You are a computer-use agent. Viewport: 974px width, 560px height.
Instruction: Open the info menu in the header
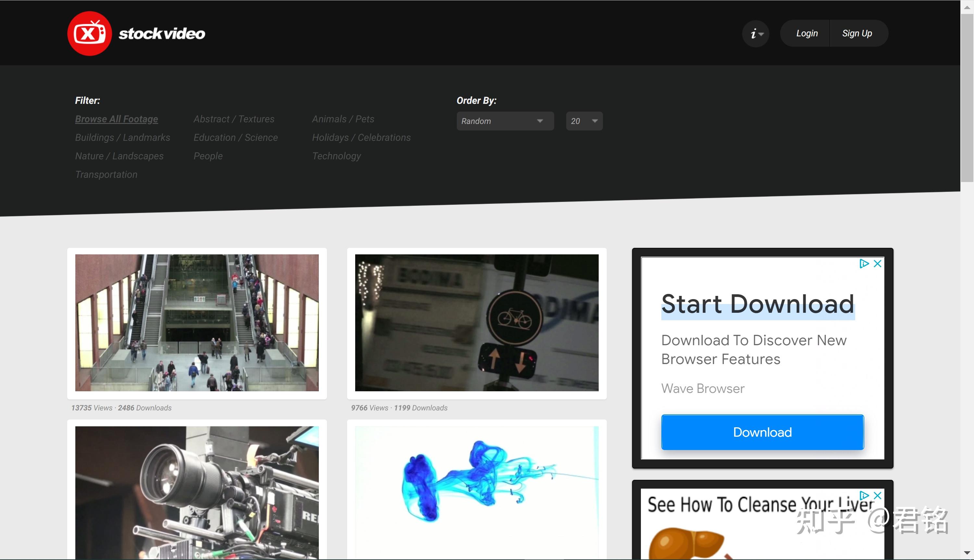pyautogui.click(x=756, y=33)
